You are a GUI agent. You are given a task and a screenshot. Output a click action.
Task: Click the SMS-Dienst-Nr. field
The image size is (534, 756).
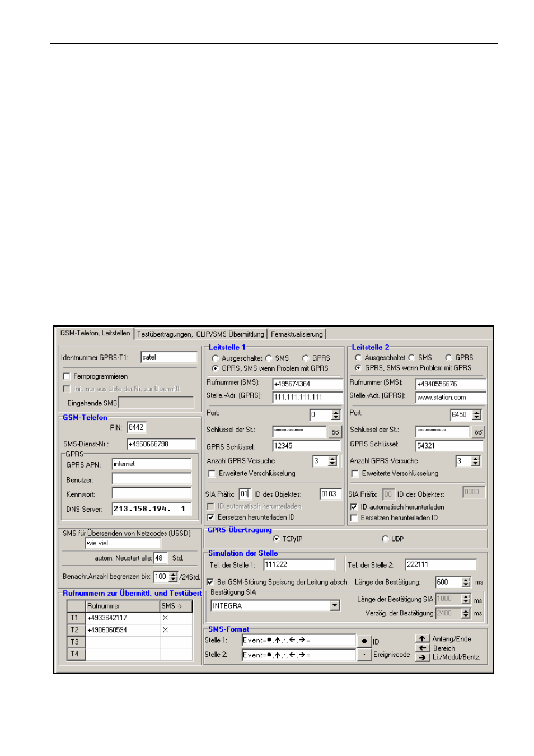(162, 444)
